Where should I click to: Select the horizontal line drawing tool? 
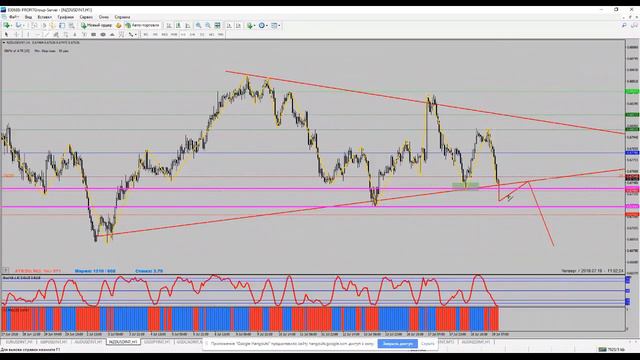pos(38,34)
